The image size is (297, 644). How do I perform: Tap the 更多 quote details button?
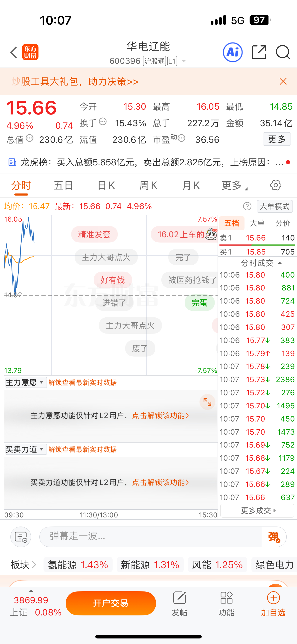pos(277,139)
